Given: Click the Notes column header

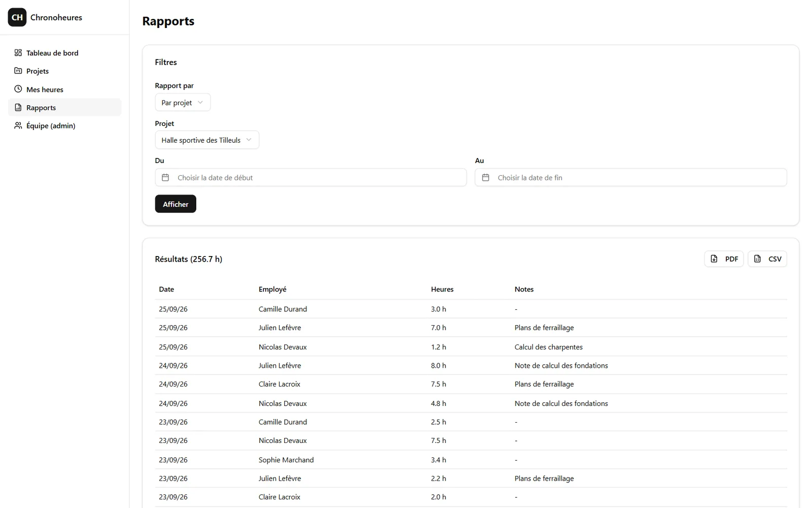Looking at the screenshot, I should pos(524,290).
